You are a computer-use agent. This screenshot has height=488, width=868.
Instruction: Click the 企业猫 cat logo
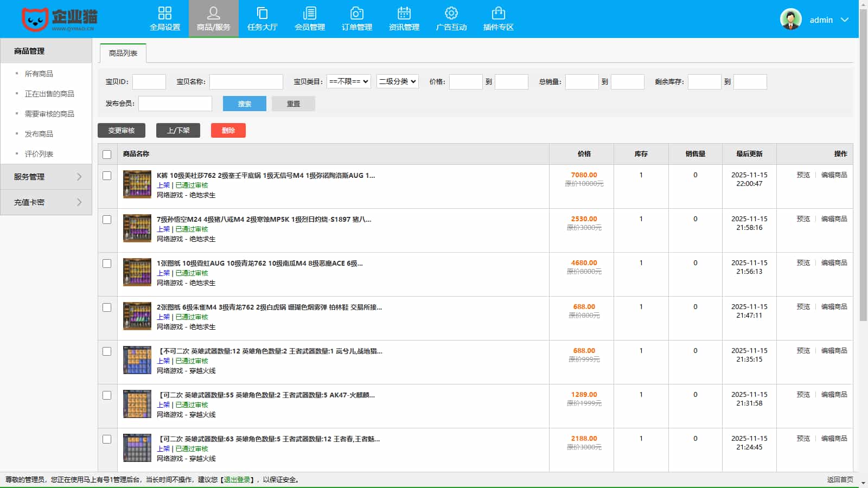[x=35, y=20]
